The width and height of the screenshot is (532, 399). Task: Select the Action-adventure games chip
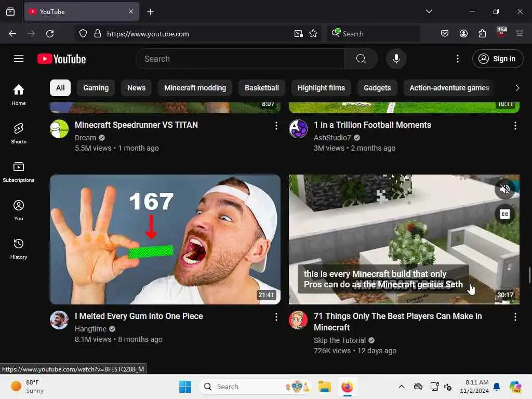[x=449, y=88]
